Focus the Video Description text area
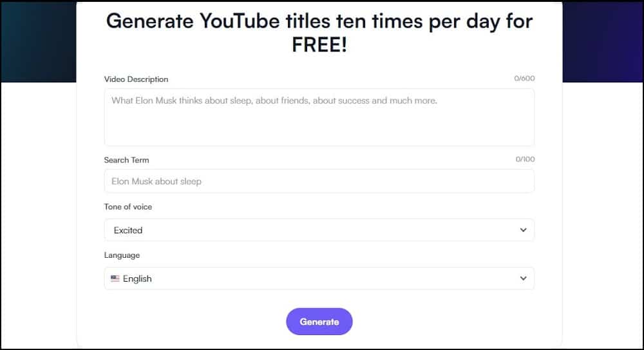 [319, 122]
